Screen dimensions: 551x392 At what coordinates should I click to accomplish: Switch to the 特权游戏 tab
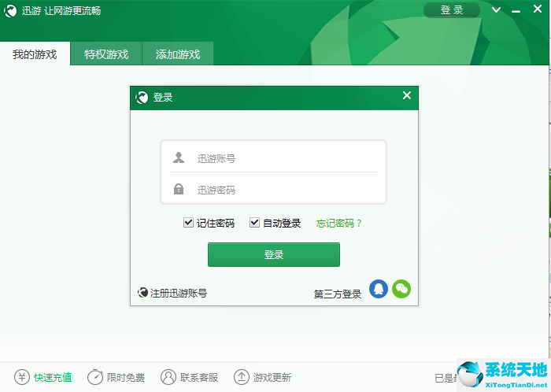click(x=106, y=54)
